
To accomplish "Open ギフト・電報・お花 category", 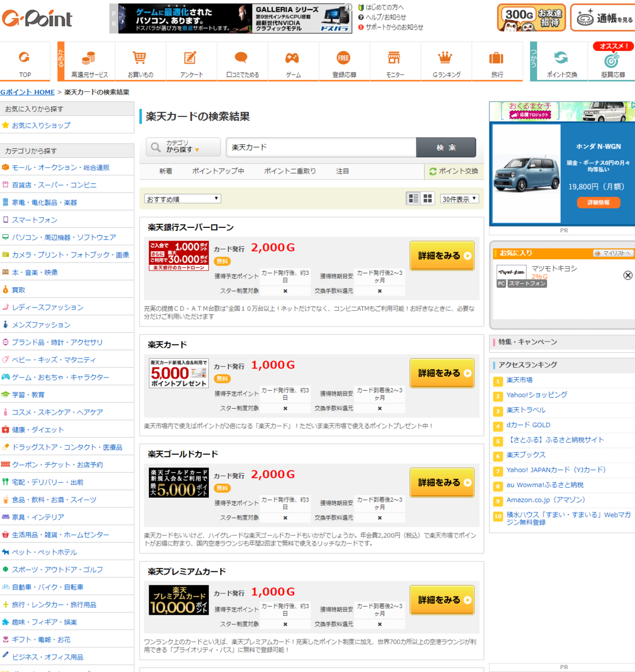I will point(41,640).
